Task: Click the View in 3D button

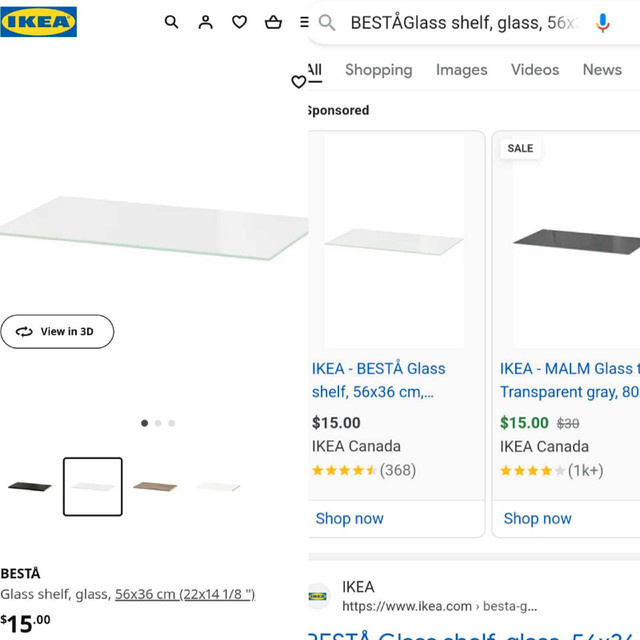Action: [x=57, y=331]
